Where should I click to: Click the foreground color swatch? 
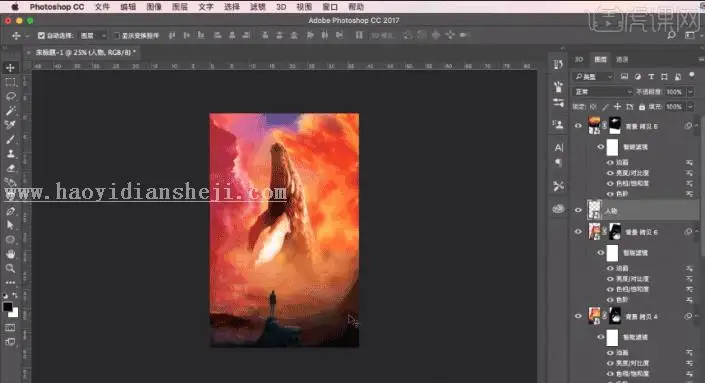7,307
